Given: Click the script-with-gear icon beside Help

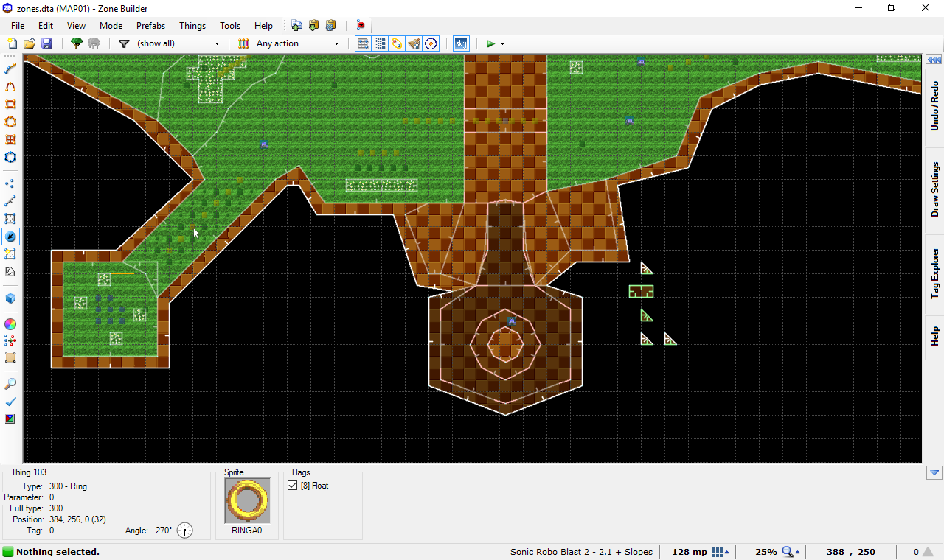Looking at the screenshot, I should click(x=330, y=25).
